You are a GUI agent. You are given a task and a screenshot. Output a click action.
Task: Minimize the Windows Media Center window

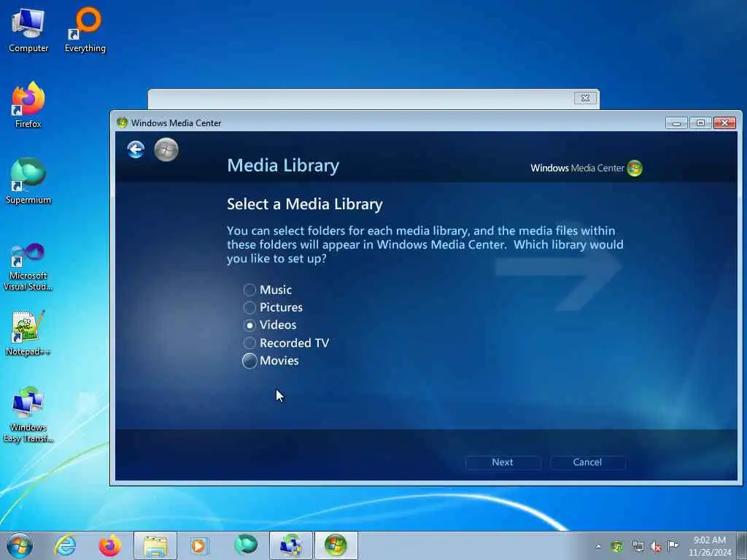tap(676, 122)
